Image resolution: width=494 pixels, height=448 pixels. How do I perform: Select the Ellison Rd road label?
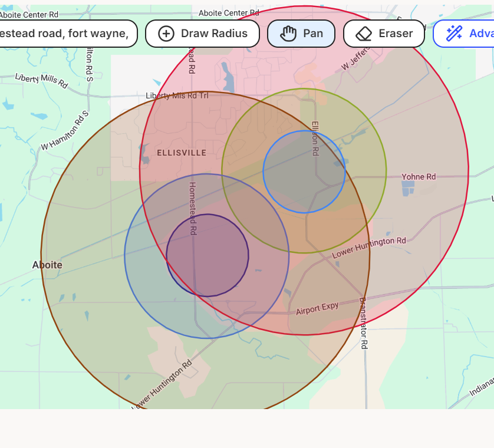[x=315, y=139]
